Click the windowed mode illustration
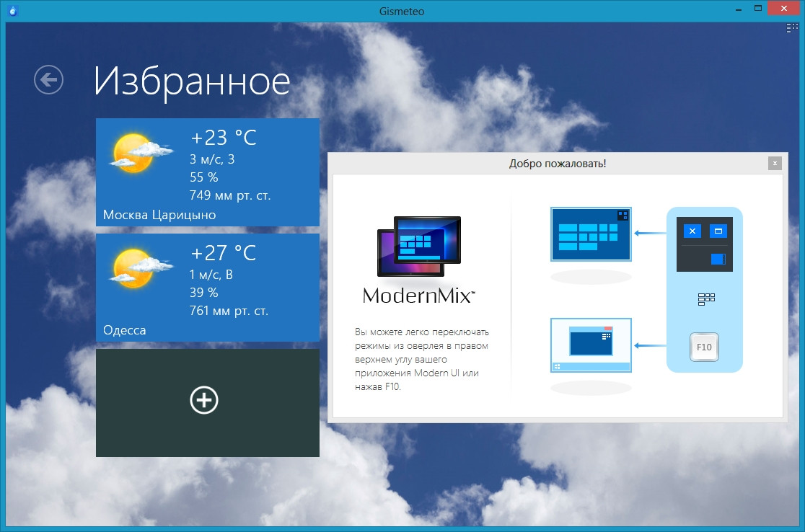 tap(591, 345)
